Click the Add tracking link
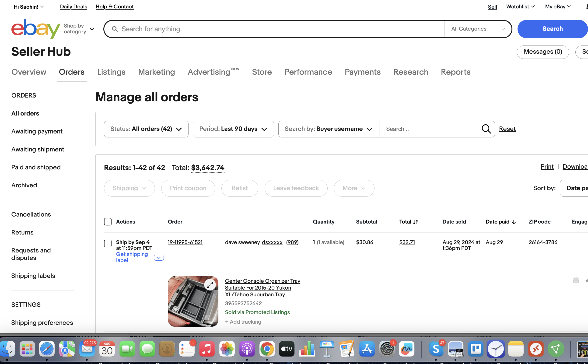588x364 pixels. (x=243, y=322)
